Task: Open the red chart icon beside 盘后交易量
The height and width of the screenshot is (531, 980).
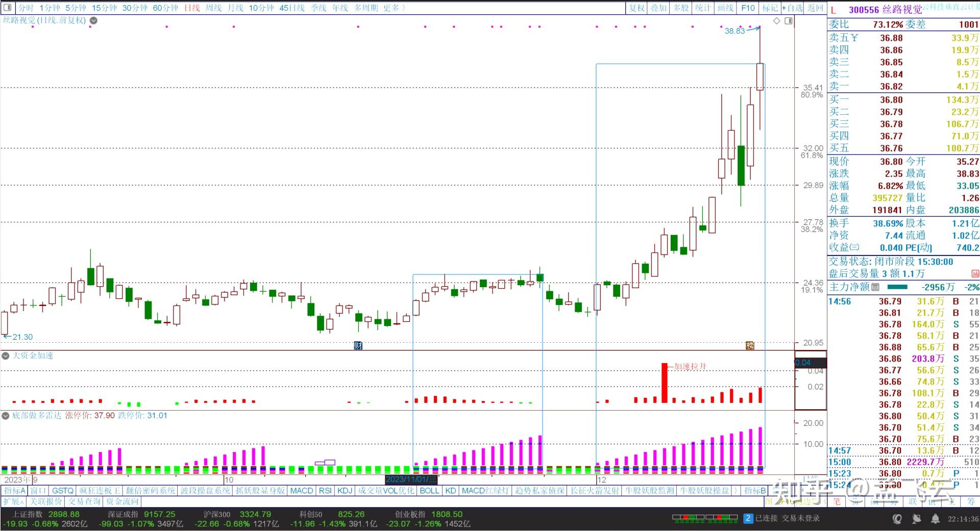Action: tap(975, 274)
